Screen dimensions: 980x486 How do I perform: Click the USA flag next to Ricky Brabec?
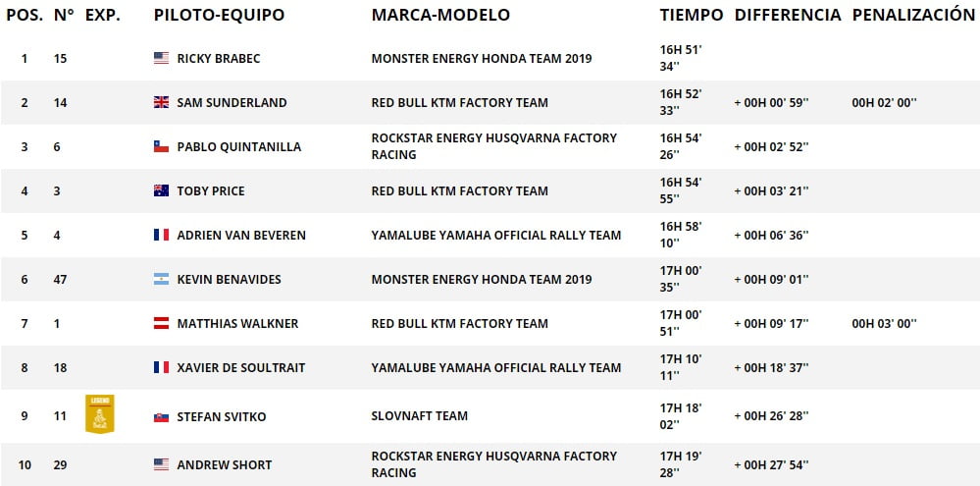[x=161, y=59]
